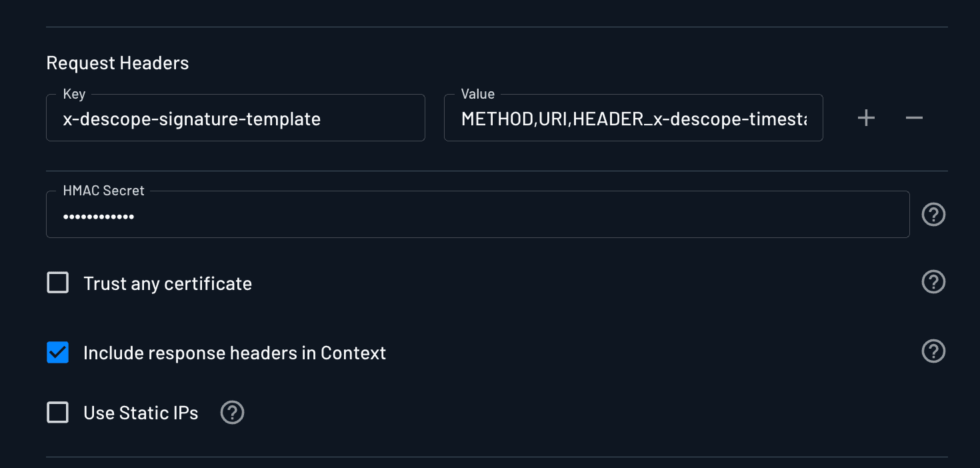Click the plus icon next to Value field

[x=865, y=117]
